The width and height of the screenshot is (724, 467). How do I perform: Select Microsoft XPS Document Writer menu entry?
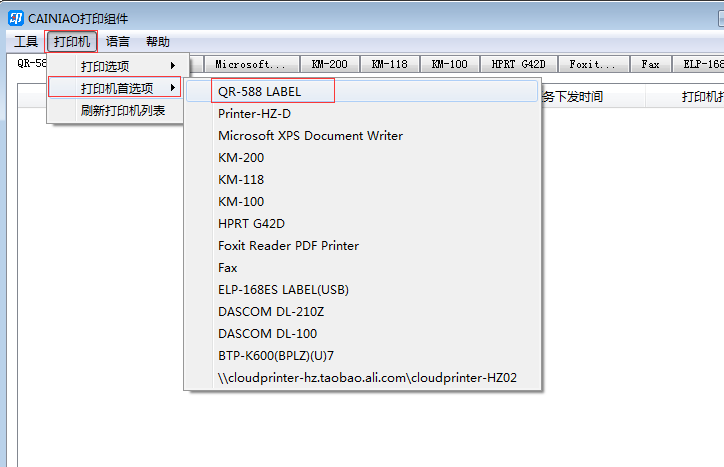(x=310, y=135)
